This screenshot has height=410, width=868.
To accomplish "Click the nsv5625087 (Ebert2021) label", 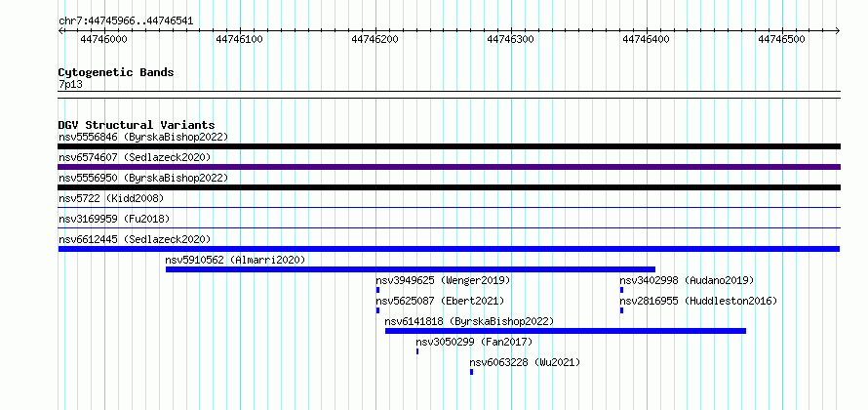I will pyautogui.click(x=440, y=301).
